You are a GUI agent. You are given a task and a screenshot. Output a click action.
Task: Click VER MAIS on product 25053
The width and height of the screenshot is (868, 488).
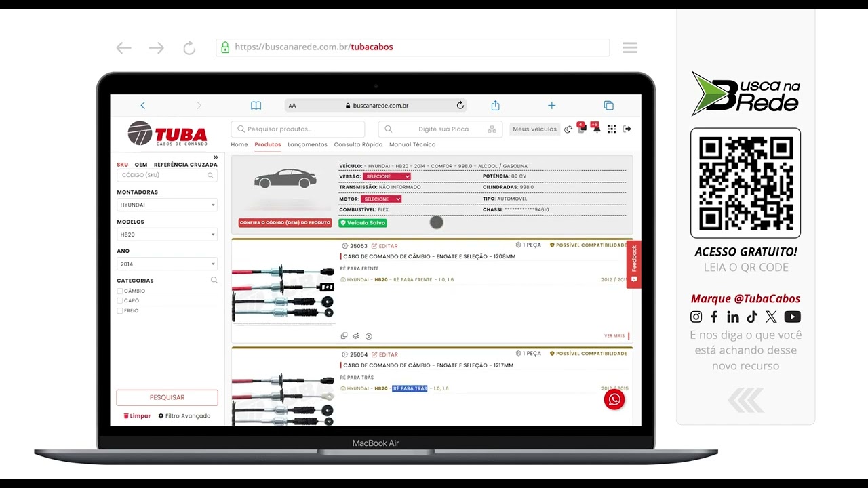[x=614, y=335]
